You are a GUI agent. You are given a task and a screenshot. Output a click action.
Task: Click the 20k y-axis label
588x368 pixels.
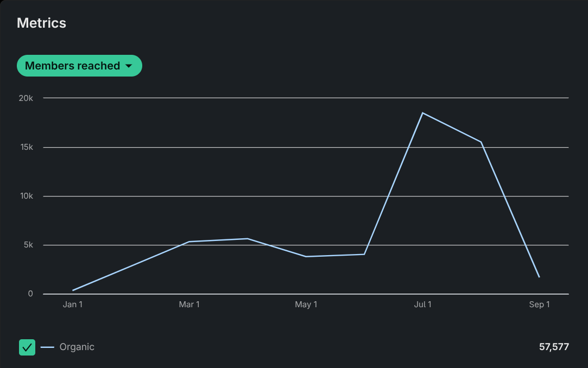tap(26, 98)
